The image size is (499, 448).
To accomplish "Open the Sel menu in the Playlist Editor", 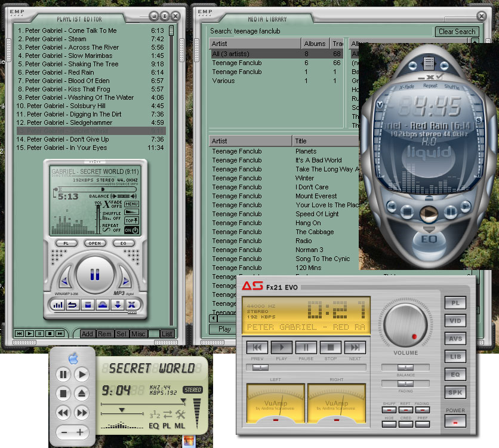I will [x=121, y=334].
